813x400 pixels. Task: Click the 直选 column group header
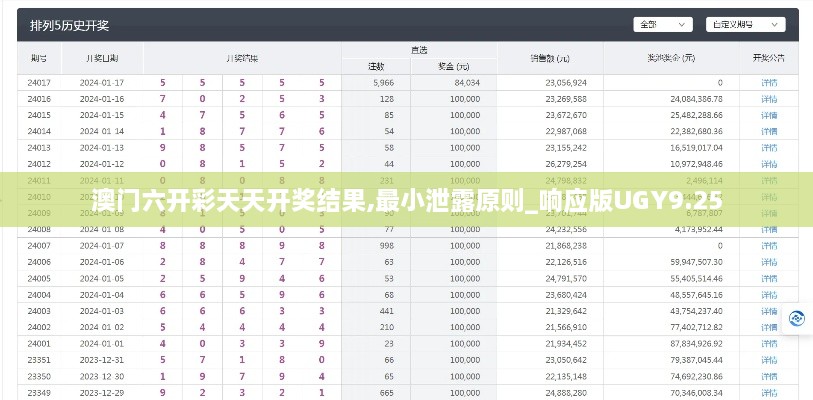point(419,50)
